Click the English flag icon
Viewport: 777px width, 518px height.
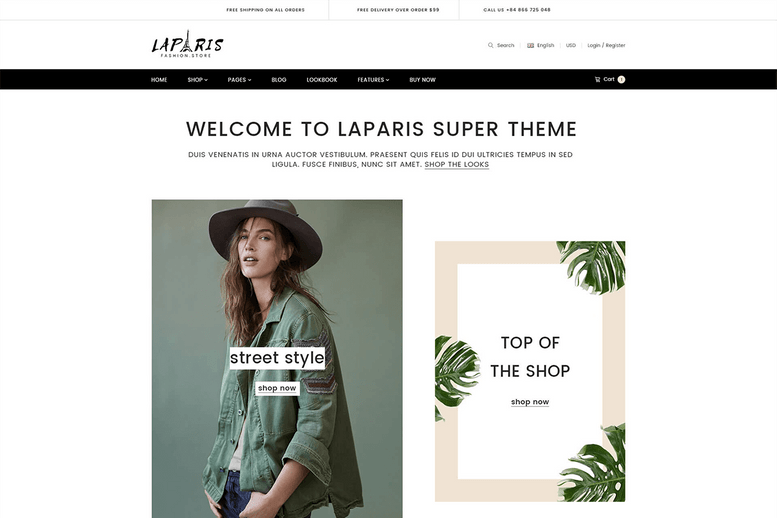pyautogui.click(x=530, y=45)
